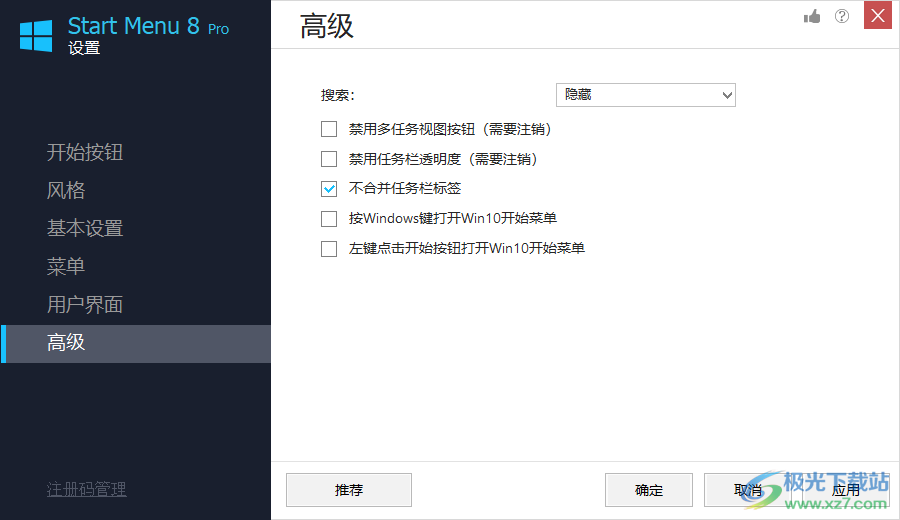Click the 搜索: label text
The height and width of the screenshot is (520, 900).
(338, 95)
